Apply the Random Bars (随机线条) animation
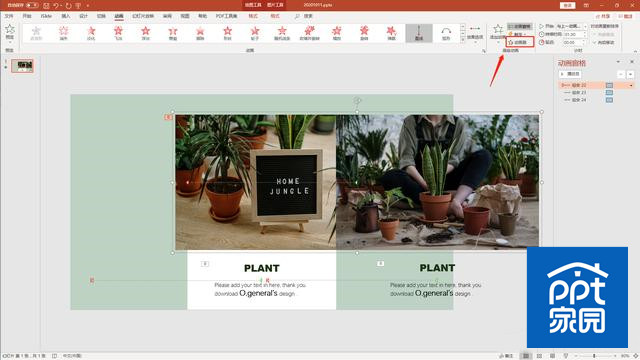 click(x=282, y=33)
